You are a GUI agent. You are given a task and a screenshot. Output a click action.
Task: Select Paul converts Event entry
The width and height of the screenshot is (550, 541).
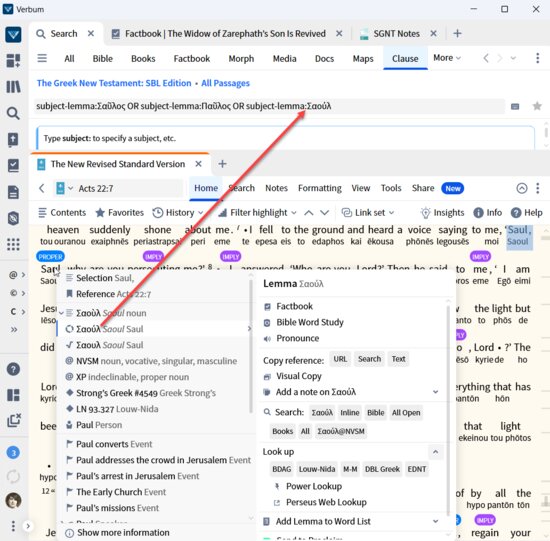click(114, 444)
